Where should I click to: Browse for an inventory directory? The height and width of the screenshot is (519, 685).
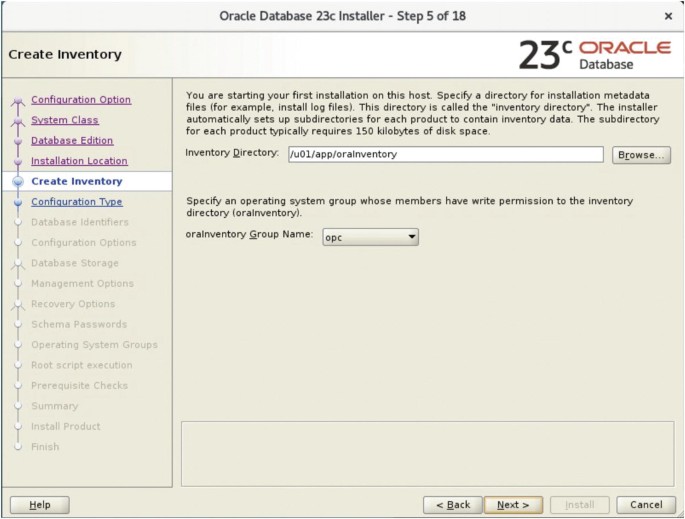point(641,155)
